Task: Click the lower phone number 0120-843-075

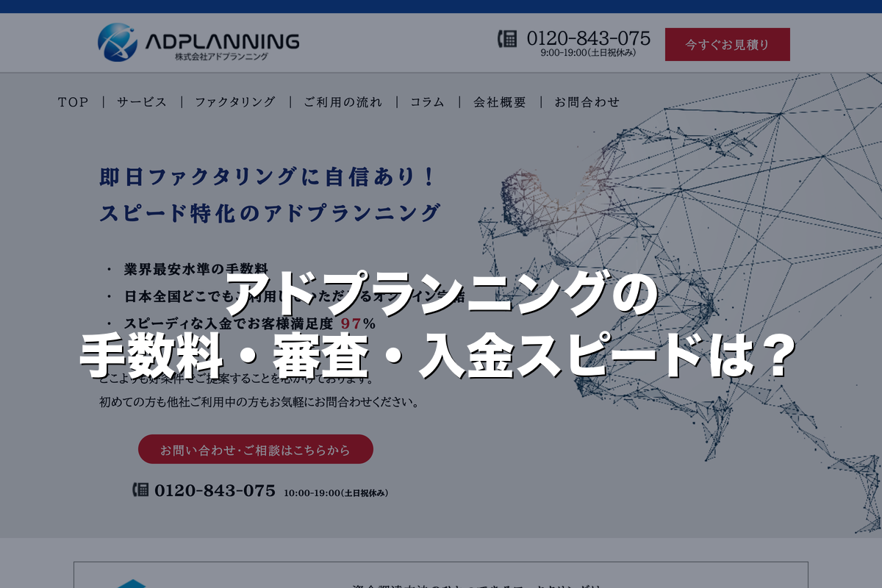Action: point(215,490)
